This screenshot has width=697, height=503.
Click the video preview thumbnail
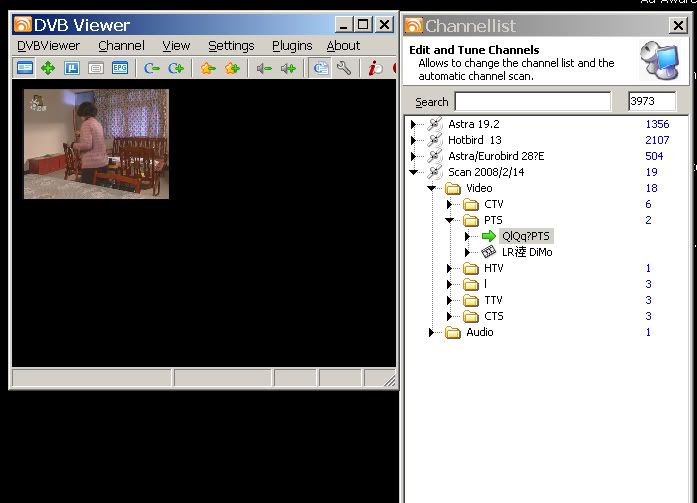click(x=96, y=144)
